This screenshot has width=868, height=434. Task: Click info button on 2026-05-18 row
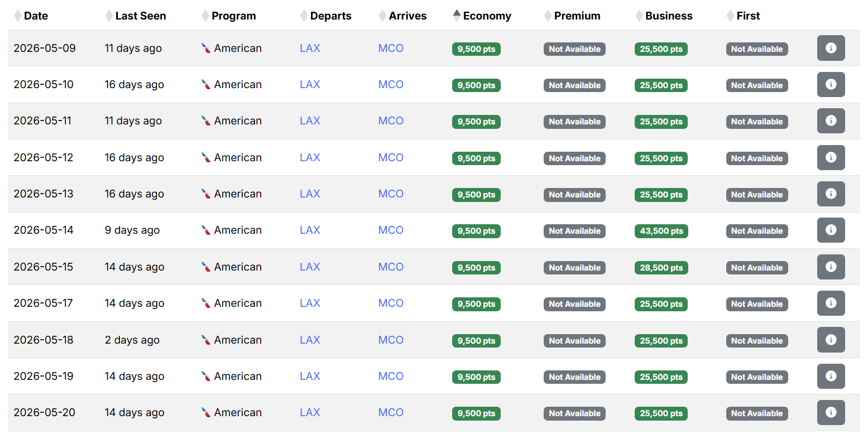tap(831, 340)
